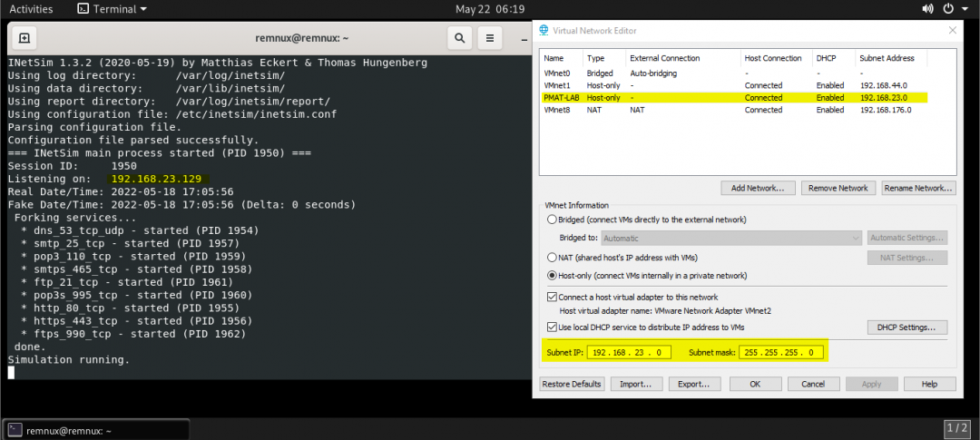This screenshot has height=440, width=980.
Task: Select the VMnet8 row
Action: click(x=734, y=110)
